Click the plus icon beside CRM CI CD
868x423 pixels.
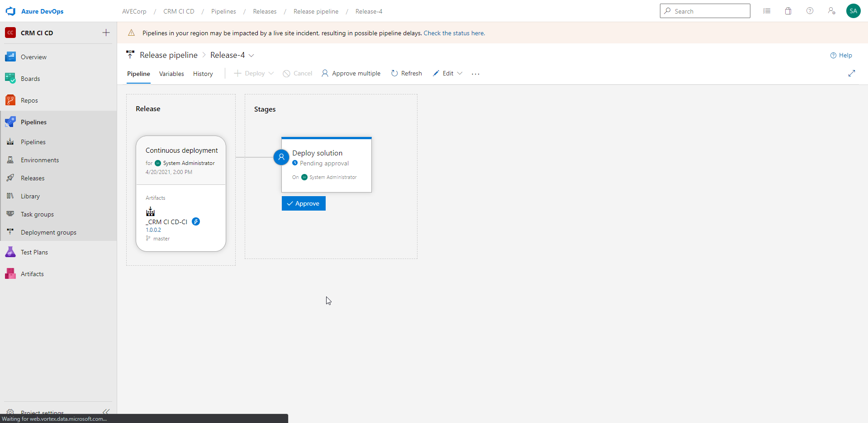click(x=106, y=33)
